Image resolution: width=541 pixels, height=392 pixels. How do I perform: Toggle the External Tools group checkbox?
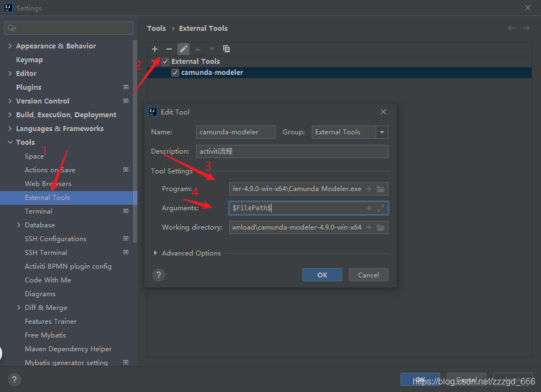pos(165,61)
